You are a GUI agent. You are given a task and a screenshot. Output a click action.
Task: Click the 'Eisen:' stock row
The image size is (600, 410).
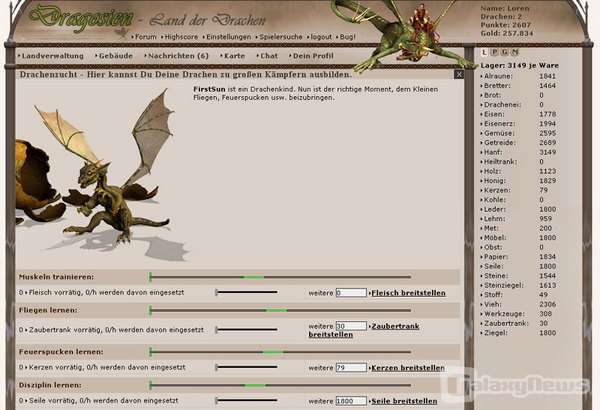518,114
